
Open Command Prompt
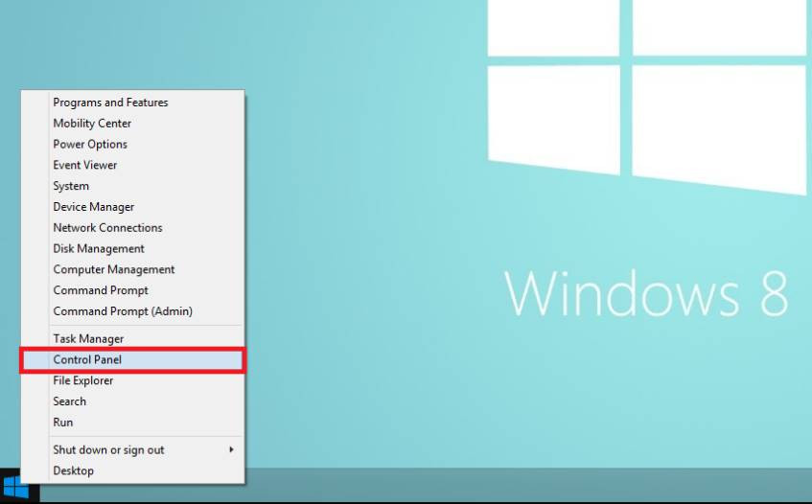132,290
